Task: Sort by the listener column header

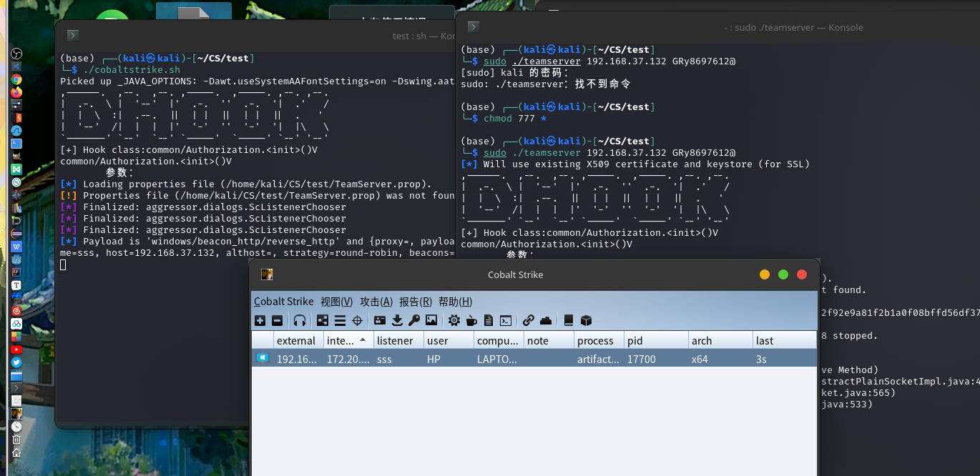Action: tap(398, 340)
